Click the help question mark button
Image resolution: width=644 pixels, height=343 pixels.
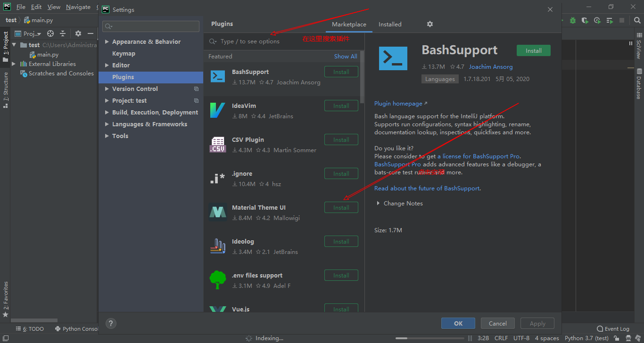111,323
